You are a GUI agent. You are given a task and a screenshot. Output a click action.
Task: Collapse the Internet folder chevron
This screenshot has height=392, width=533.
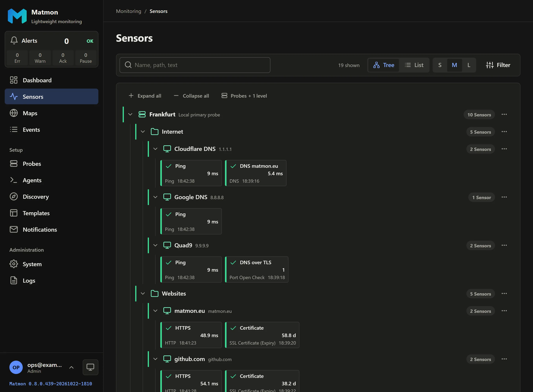[x=143, y=132]
